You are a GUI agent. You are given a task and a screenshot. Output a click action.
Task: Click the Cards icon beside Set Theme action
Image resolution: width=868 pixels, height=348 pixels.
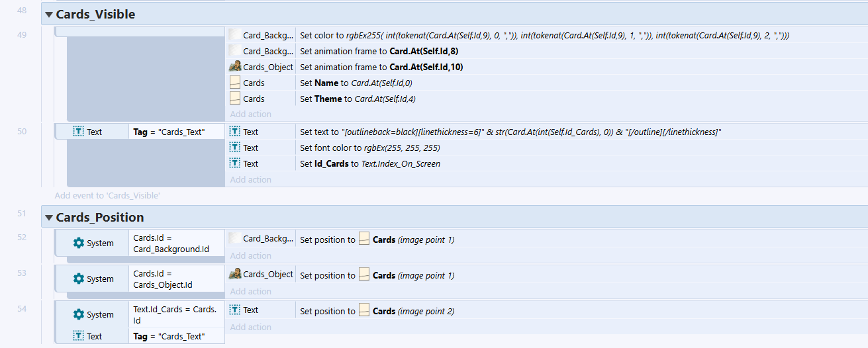pos(235,99)
